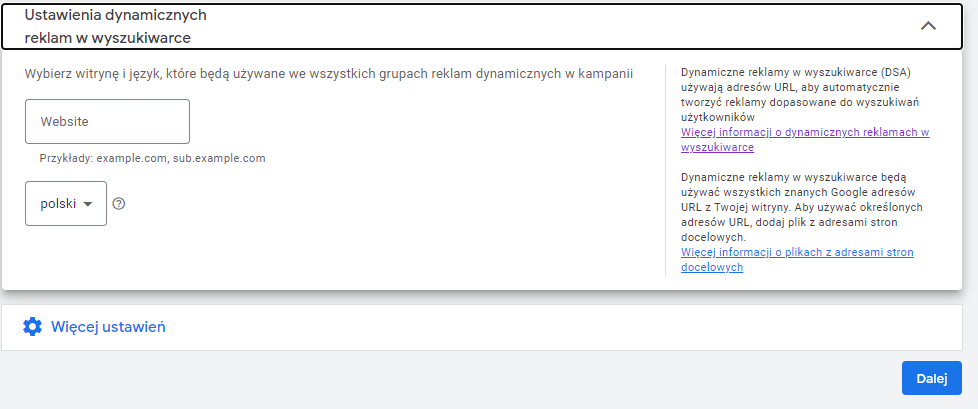Click the Website input field
978x409 pixels.
tap(107, 122)
